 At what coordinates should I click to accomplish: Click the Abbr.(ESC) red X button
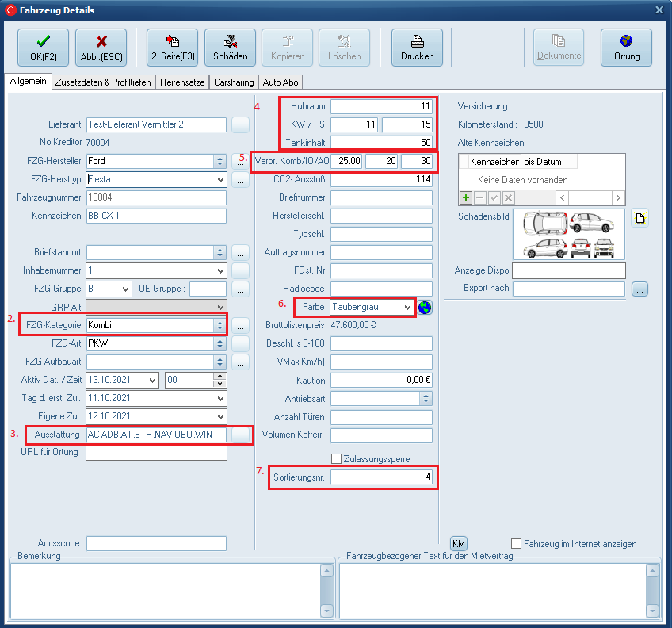(x=101, y=48)
